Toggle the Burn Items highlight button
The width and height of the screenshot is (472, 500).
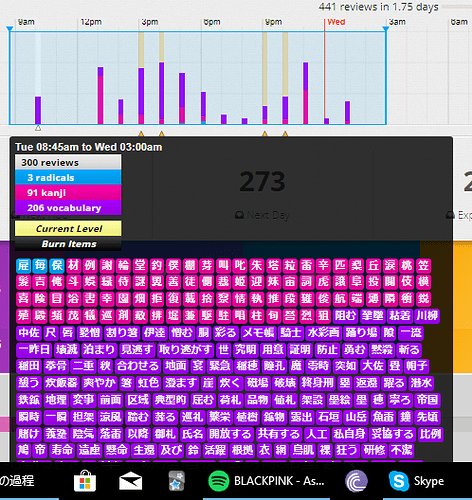pyautogui.click(x=68, y=244)
